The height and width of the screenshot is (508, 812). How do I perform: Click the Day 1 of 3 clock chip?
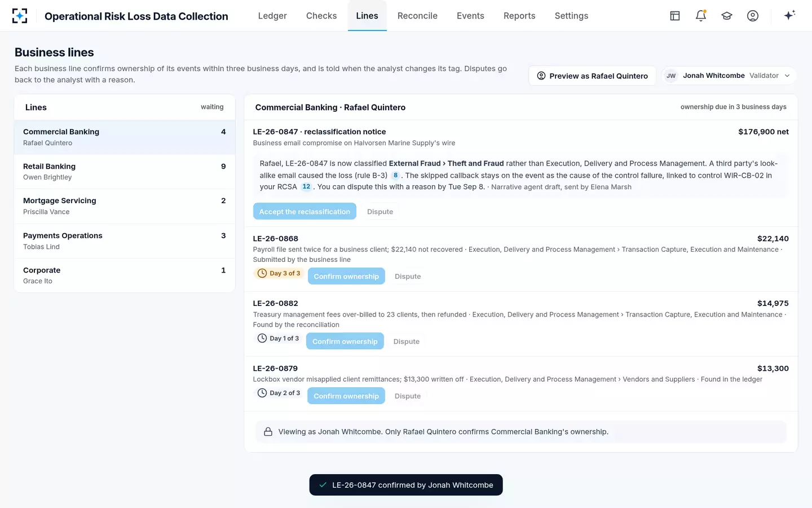[x=279, y=339]
